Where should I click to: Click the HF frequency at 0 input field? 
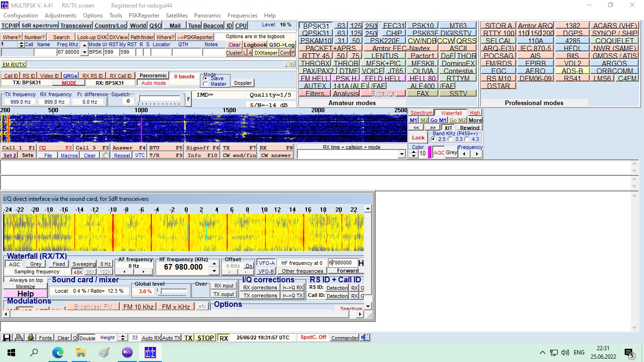[x=342, y=263]
